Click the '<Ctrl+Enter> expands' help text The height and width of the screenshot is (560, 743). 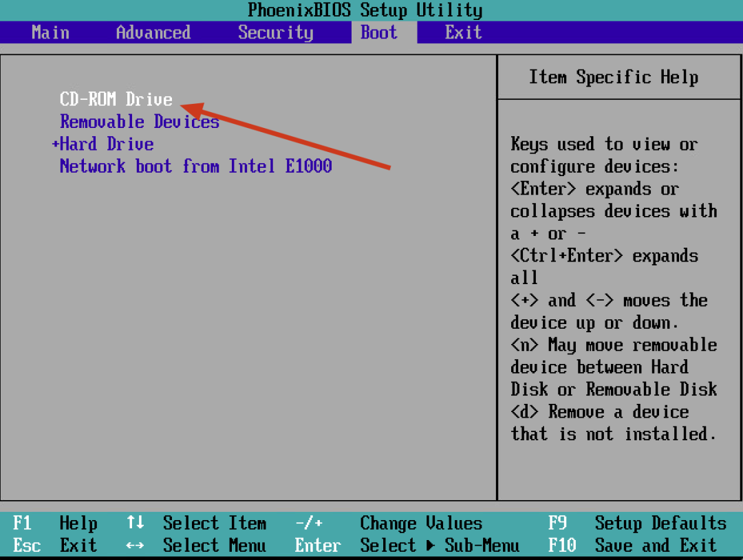coord(604,256)
